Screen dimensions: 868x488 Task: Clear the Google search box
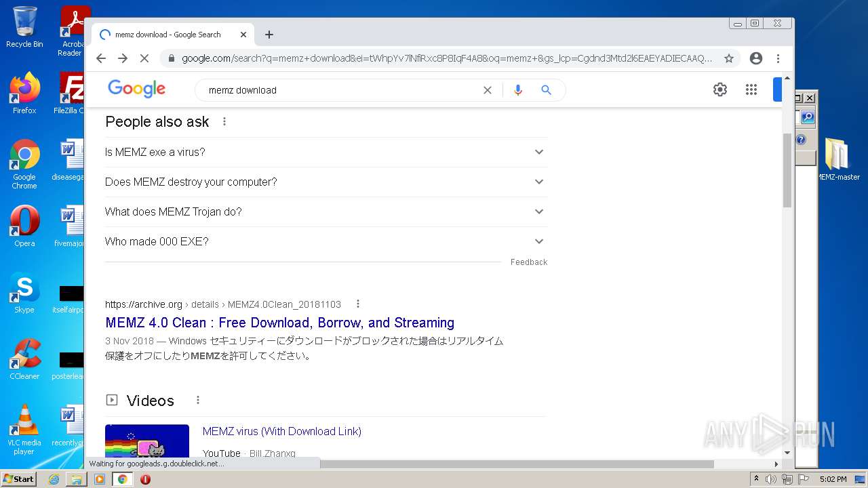pyautogui.click(x=487, y=90)
